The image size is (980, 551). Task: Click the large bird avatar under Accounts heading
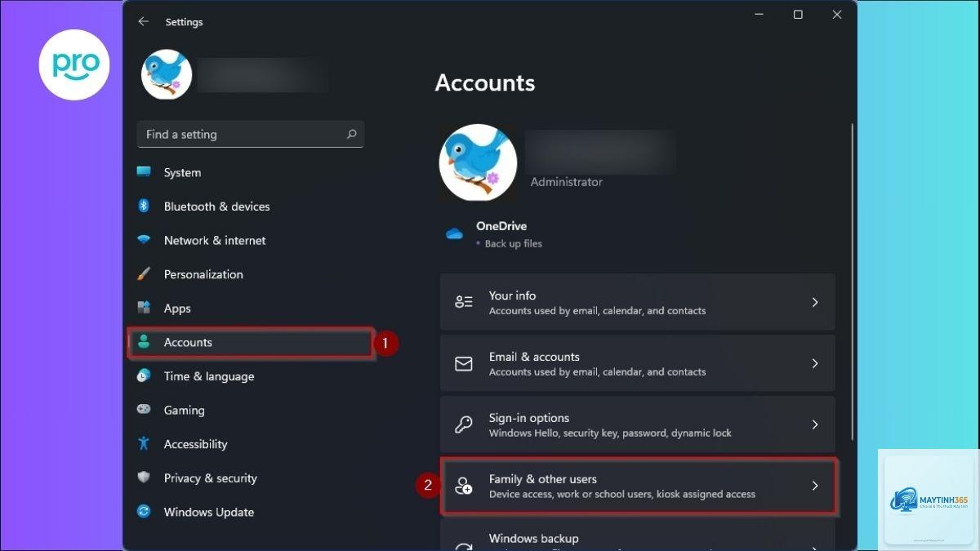(478, 162)
